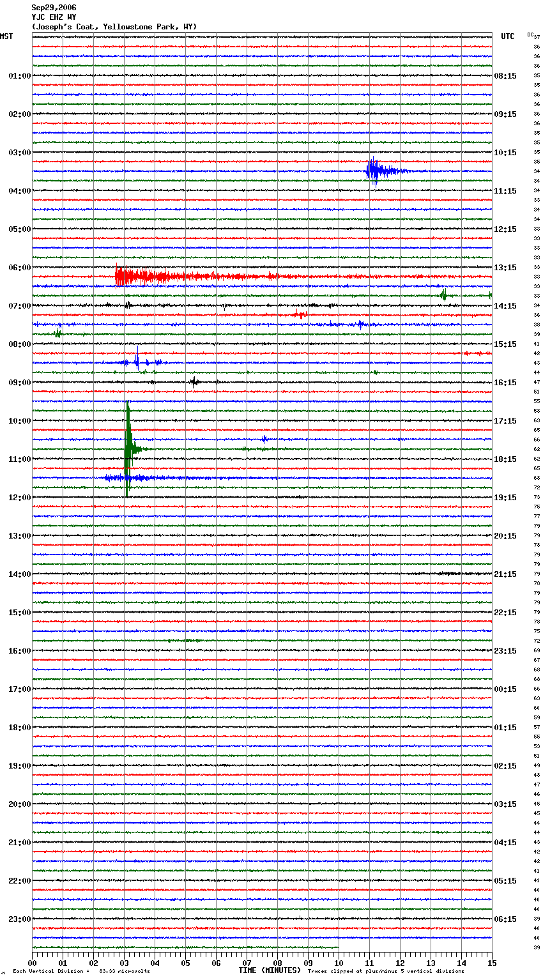Click the Traces clipped at plus/minus 5 divisions note
The height and width of the screenshot is (980, 543).
tap(386, 972)
